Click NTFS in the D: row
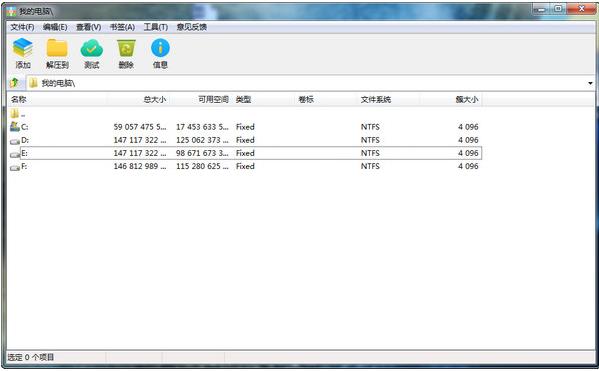 [x=370, y=140]
